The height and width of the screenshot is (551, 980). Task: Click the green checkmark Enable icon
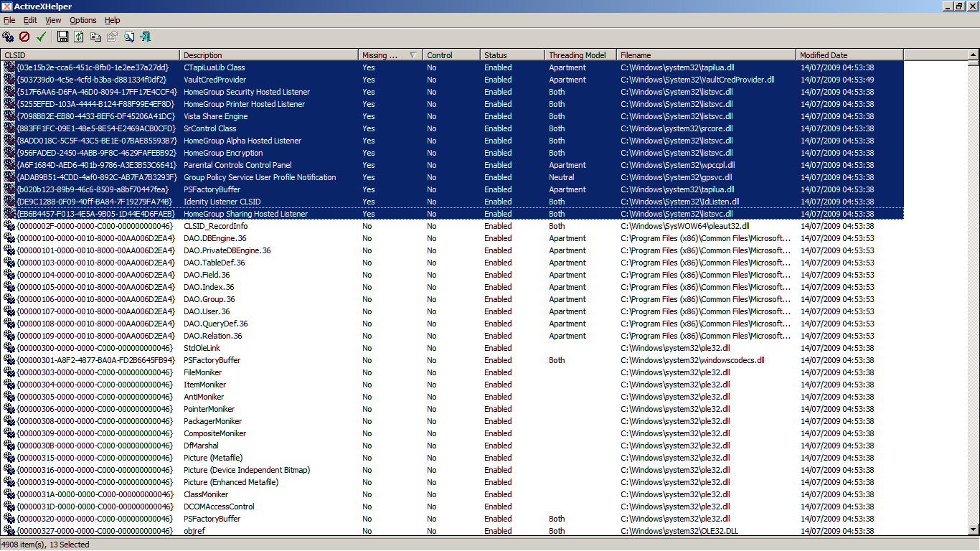[41, 37]
